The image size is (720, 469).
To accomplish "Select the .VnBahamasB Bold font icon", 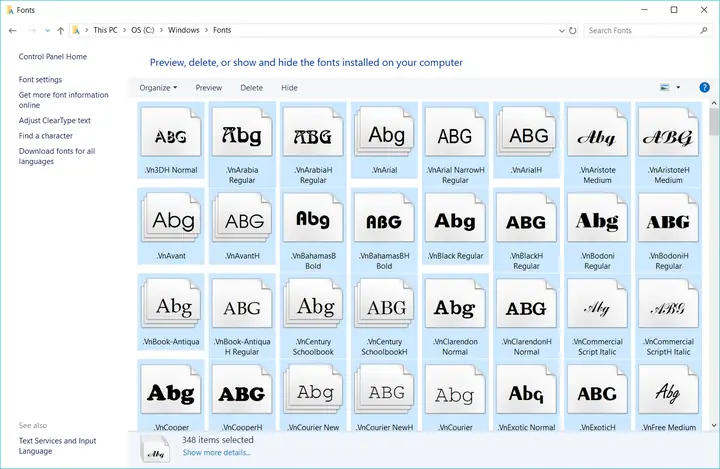I will pyautogui.click(x=313, y=218).
